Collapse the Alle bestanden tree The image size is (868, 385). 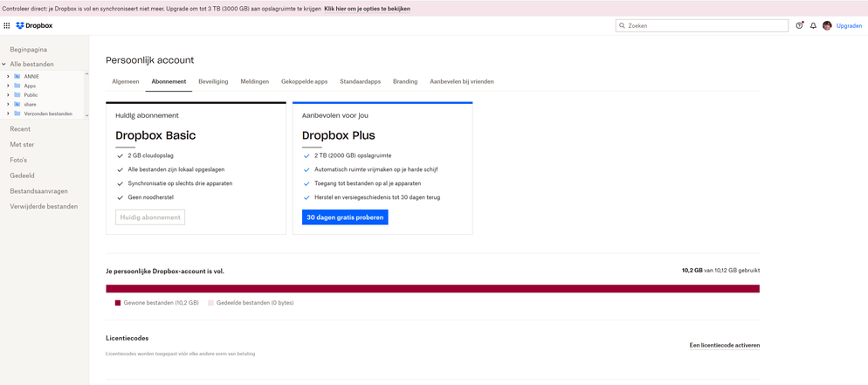(x=4, y=65)
